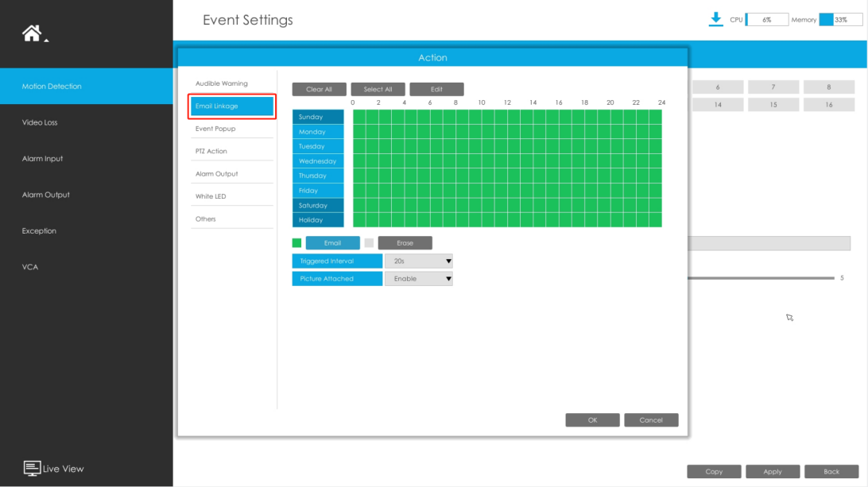Confirm with the OK button
Screen dimensions: 868x487
click(592, 420)
